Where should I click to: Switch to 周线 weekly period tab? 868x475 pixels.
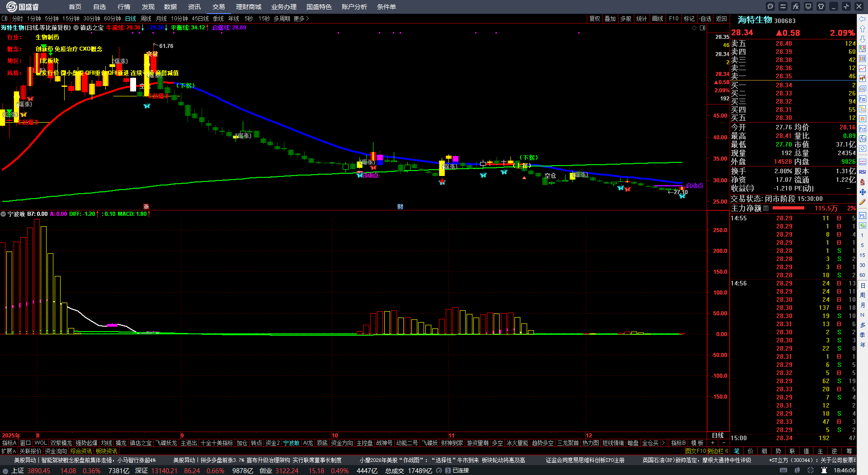point(146,19)
